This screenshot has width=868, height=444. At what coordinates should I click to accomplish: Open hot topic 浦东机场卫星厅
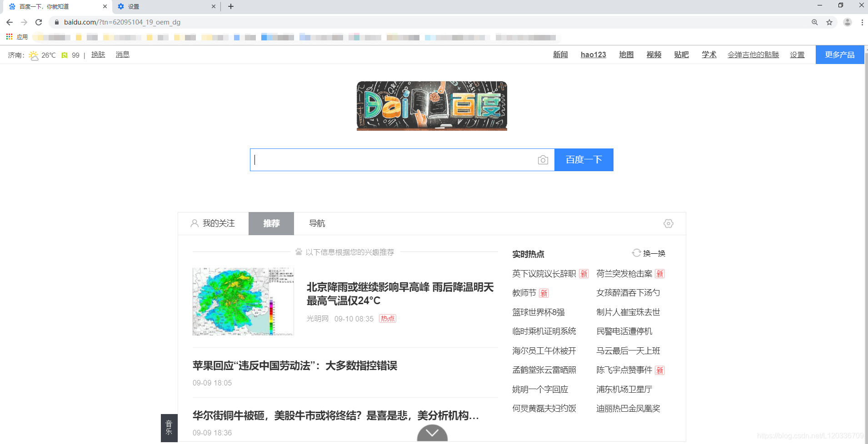(624, 390)
